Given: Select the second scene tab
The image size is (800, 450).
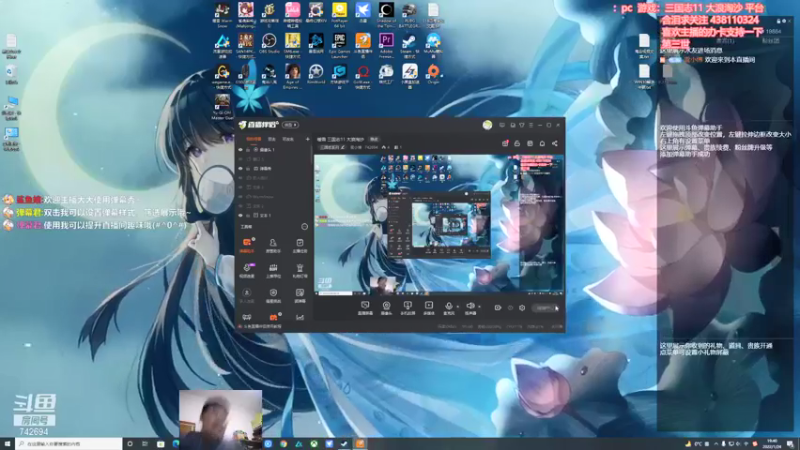Looking at the screenshot, I should pyautogui.click(x=272, y=139).
